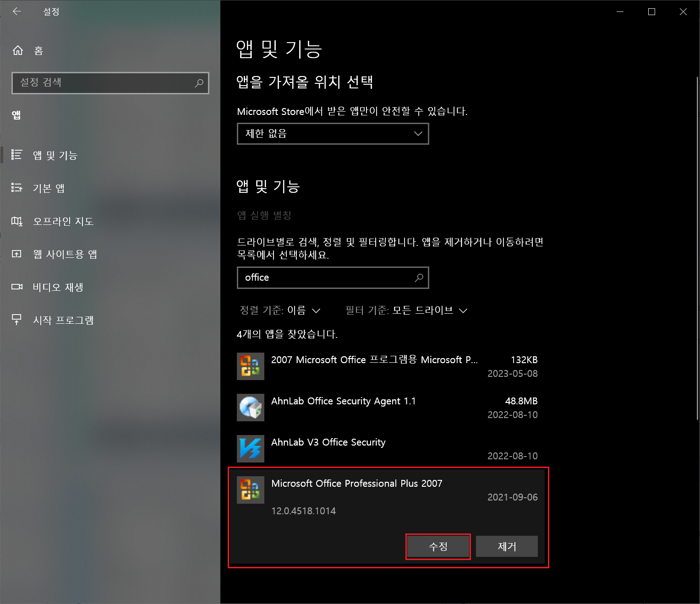This screenshot has width=700, height=604.
Task: Go back with the arrow in Settings title bar
Action: pos(17,11)
